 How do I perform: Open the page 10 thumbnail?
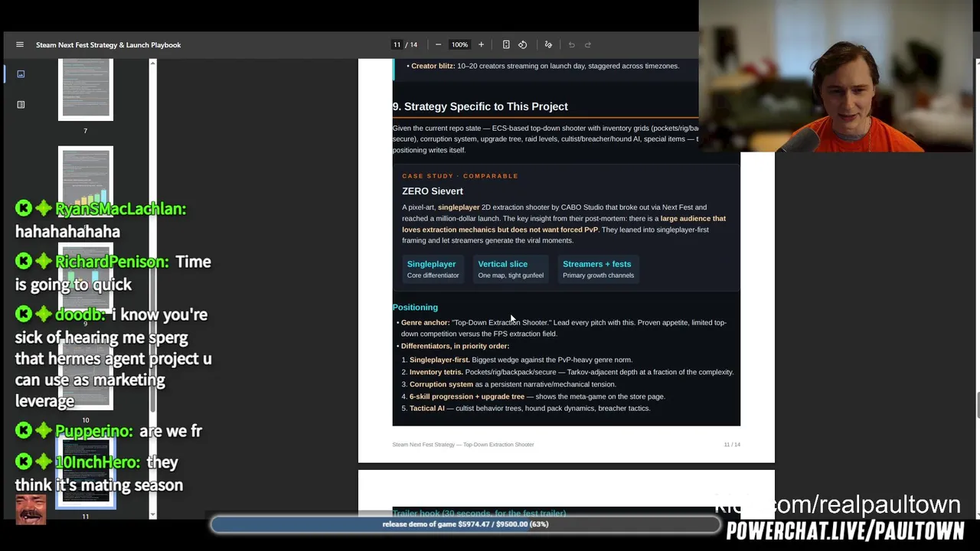pyautogui.click(x=86, y=375)
